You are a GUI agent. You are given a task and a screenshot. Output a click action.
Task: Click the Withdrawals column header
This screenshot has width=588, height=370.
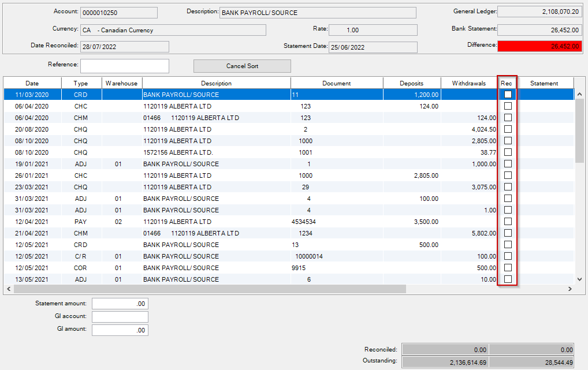pyautogui.click(x=469, y=83)
